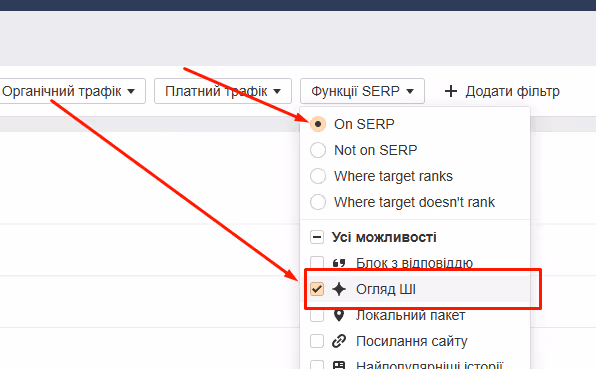Click the chain link icon of Посилання сайту
Image resolution: width=596 pixels, height=369 pixels.
339,341
